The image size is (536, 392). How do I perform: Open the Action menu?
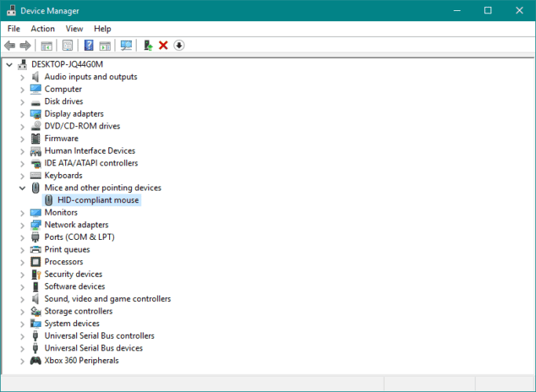42,28
